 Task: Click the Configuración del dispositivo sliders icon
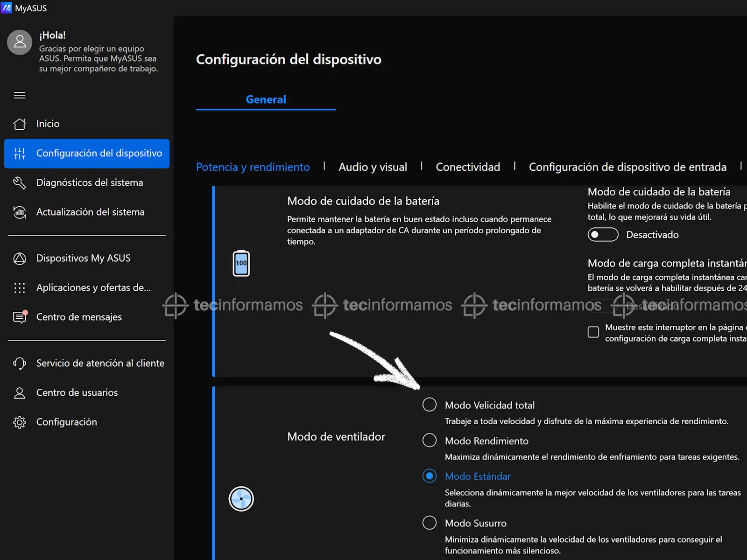tap(20, 153)
